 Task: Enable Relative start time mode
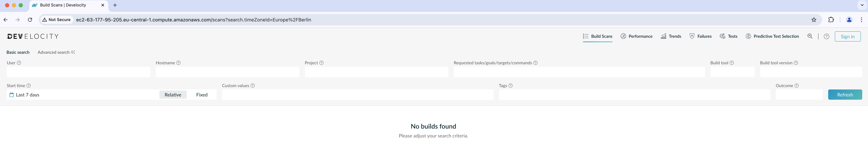[173, 95]
